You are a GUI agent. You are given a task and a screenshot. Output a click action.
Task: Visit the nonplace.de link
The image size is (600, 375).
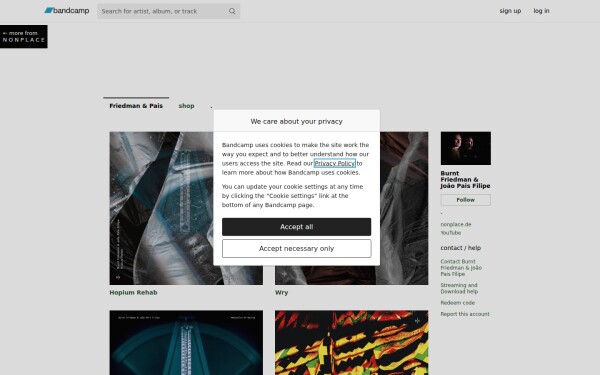coord(455,224)
